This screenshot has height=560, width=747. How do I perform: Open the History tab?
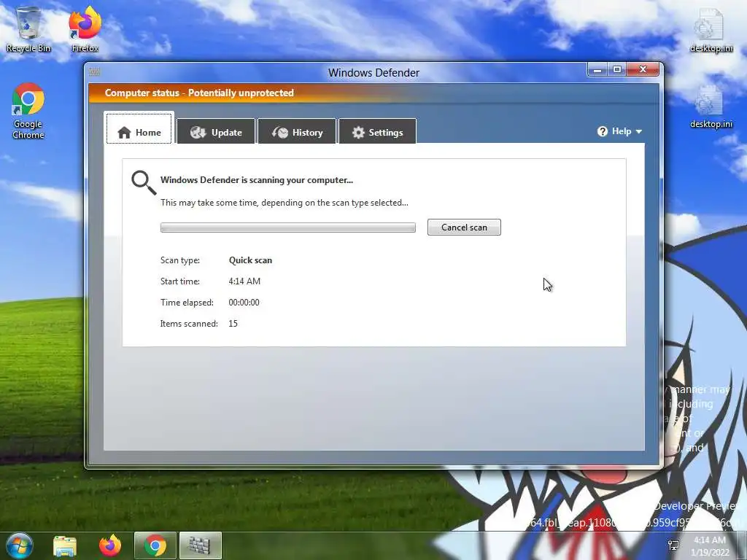pyautogui.click(x=297, y=131)
